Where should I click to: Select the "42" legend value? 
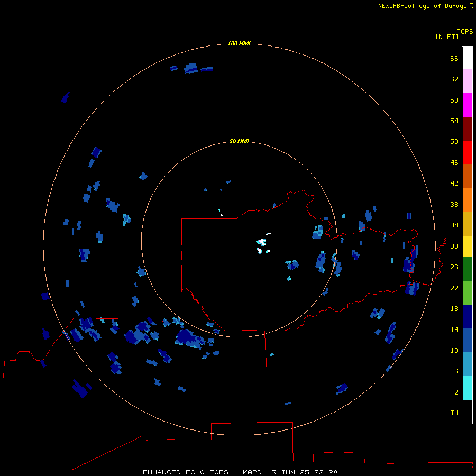click(x=454, y=184)
